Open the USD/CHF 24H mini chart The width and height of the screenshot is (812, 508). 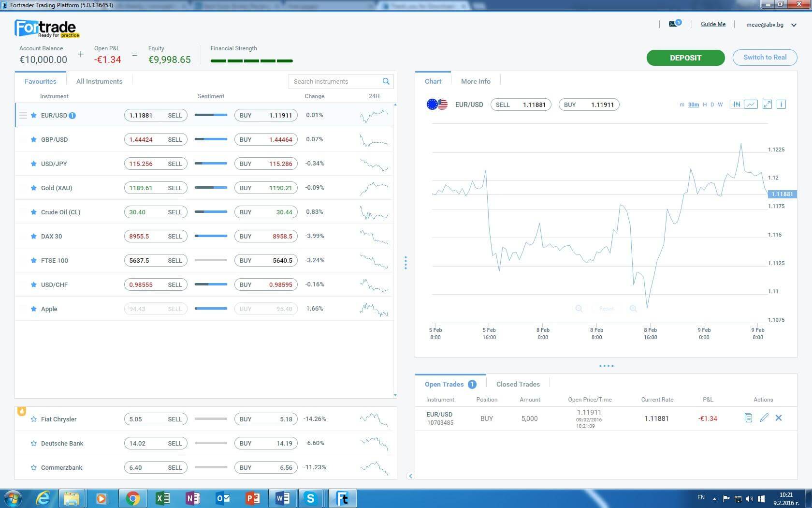click(x=374, y=284)
